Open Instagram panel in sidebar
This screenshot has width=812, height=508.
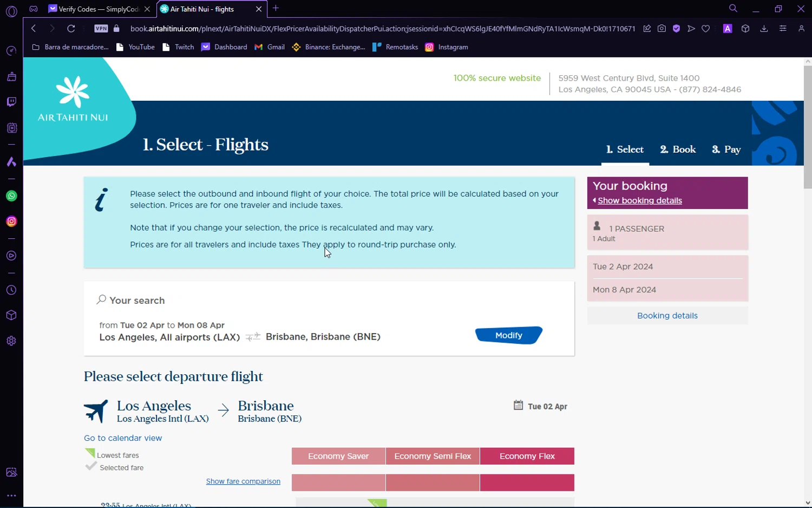(11, 222)
